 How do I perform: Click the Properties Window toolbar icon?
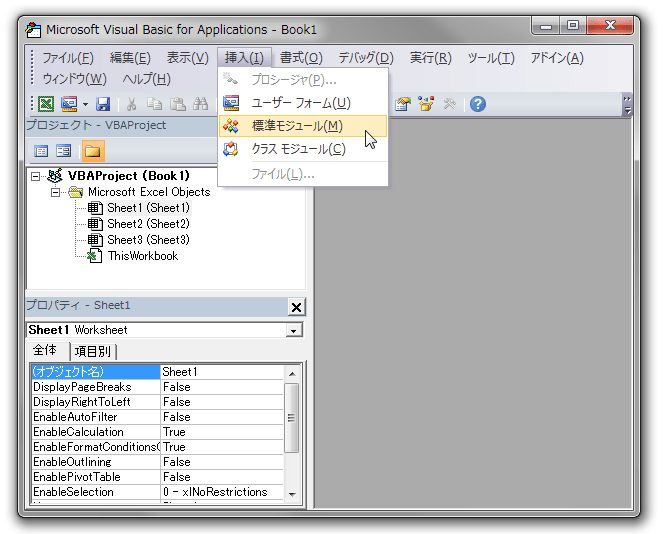click(x=403, y=104)
